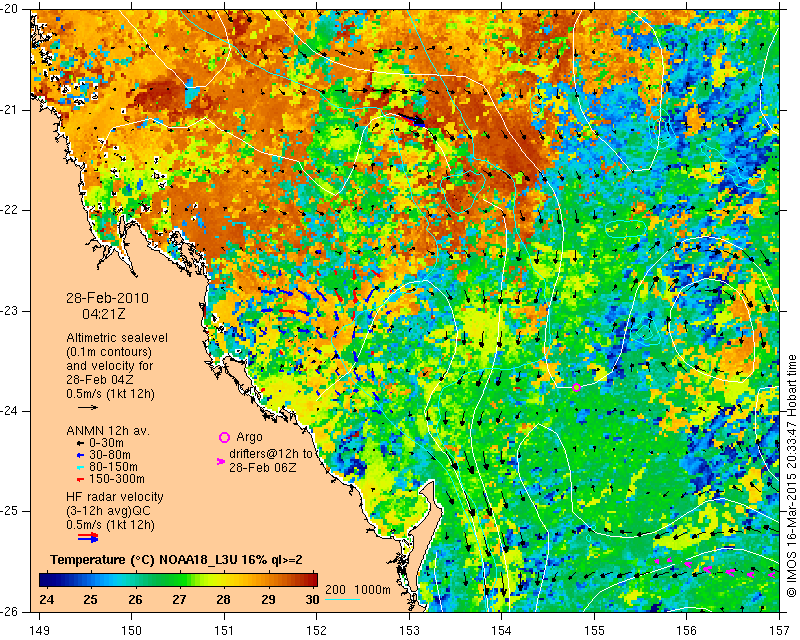The height and width of the screenshot is (640, 800).
Task: Click the longitude axis label 156
Action: (687, 631)
